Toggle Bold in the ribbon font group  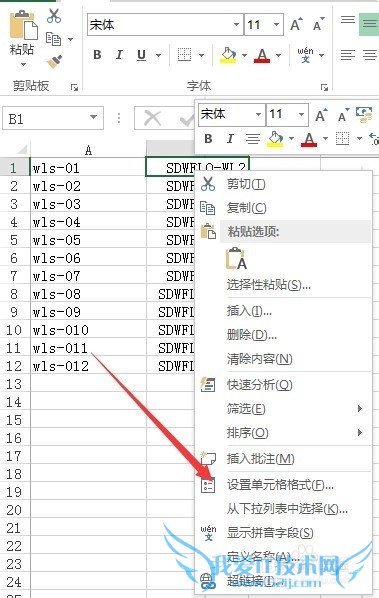click(x=97, y=55)
